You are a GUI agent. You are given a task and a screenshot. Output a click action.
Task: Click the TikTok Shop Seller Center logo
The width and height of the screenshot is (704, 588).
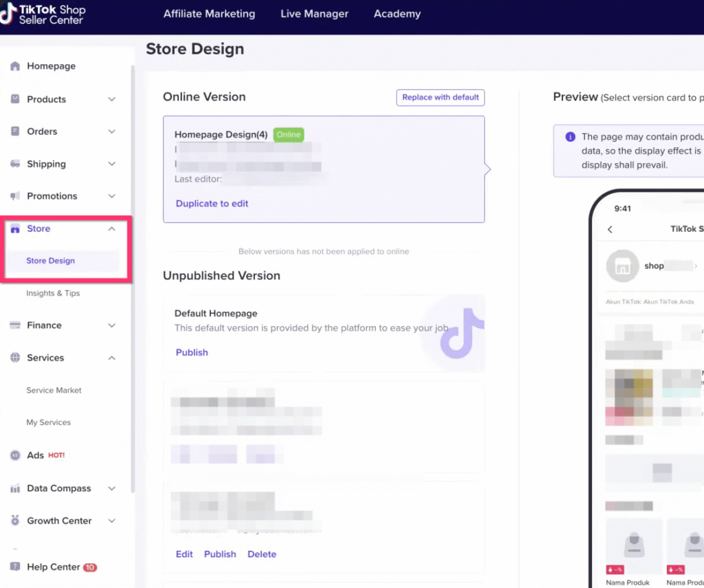coord(43,14)
